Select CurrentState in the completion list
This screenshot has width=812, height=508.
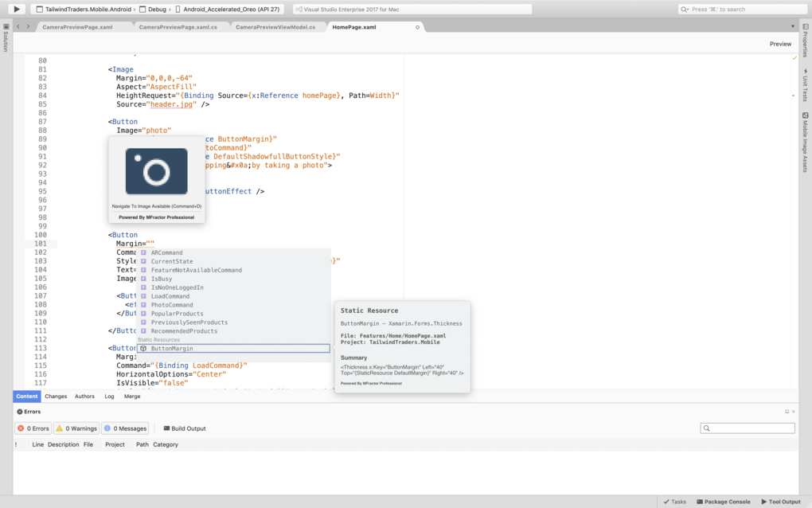(x=233, y=261)
